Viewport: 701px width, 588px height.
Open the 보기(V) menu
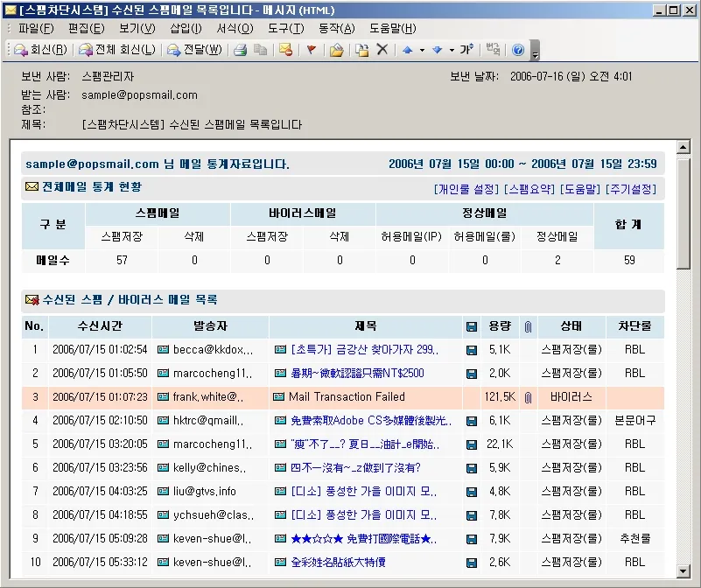click(137, 29)
